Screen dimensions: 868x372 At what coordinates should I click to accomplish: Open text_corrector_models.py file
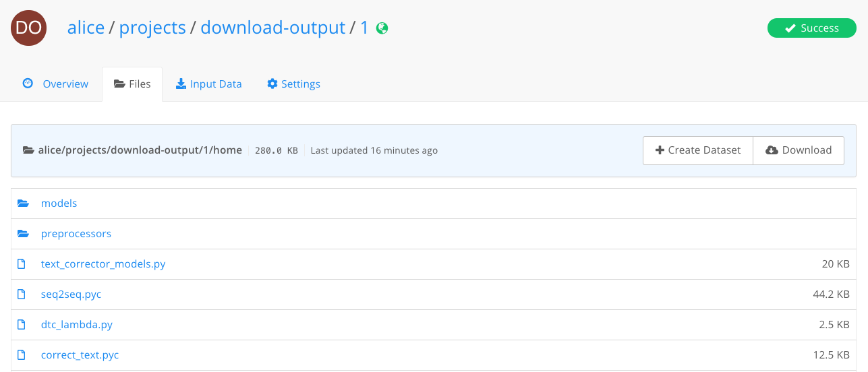click(x=103, y=264)
